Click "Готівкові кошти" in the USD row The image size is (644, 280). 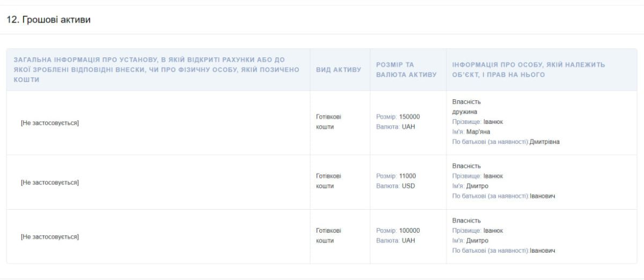328,181
